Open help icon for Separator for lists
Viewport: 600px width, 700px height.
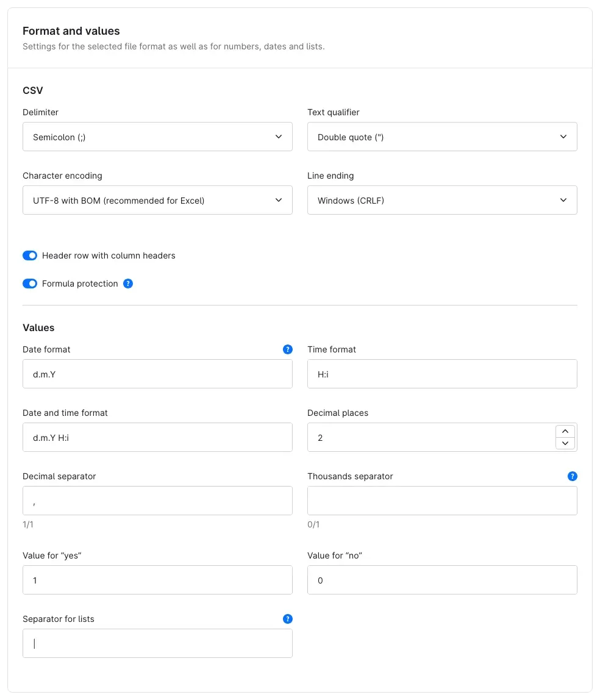coord(288,619)
